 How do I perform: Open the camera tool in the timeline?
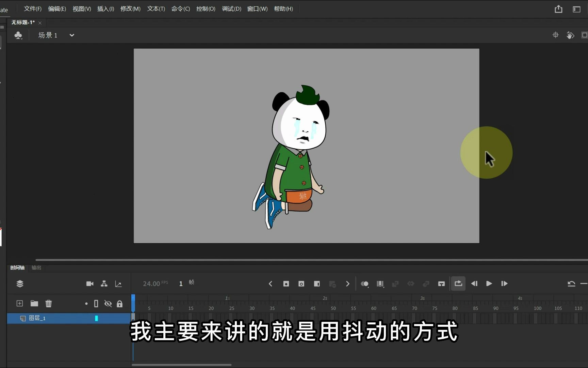click(90, 283)
